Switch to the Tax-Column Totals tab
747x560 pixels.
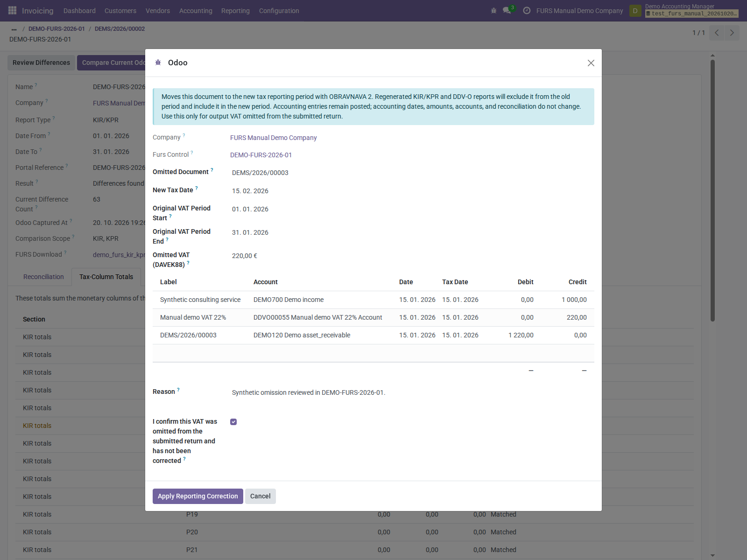point(106,277)
